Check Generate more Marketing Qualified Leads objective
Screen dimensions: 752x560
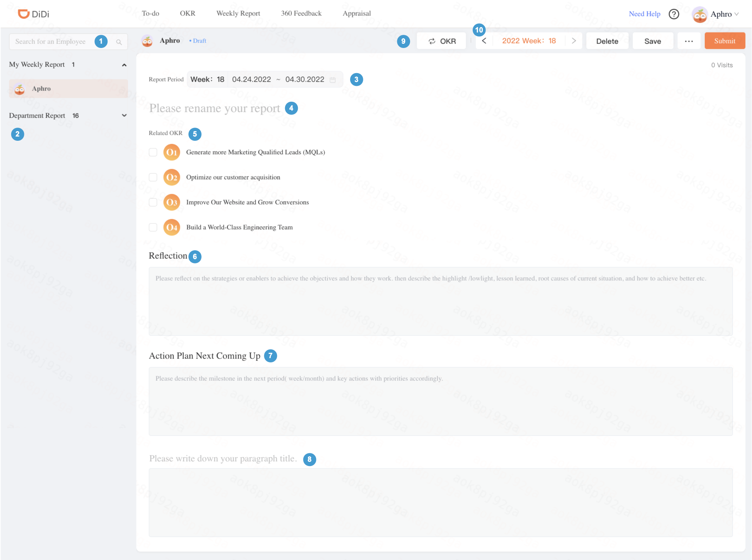point(153,152)
